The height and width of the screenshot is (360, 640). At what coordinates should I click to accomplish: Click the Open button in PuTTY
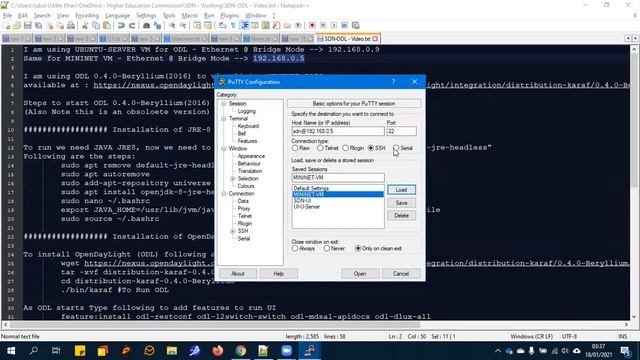click(x=360, y=273)
